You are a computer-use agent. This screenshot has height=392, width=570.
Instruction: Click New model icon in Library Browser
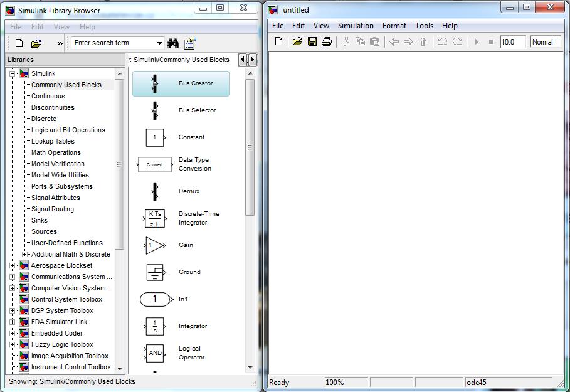[19, 43]
